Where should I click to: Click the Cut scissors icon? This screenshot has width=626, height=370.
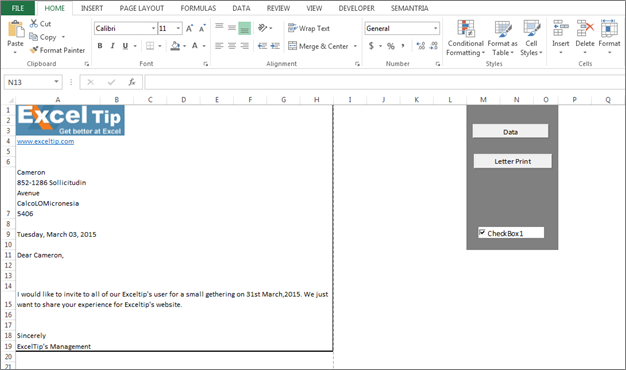click(x=34, y=24)
